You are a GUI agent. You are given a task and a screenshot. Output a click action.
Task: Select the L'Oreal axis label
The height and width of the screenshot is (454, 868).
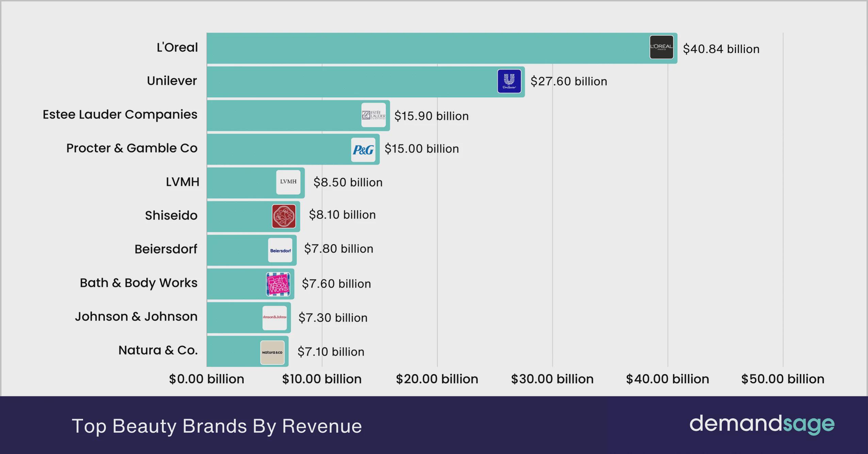coord(177,47)
